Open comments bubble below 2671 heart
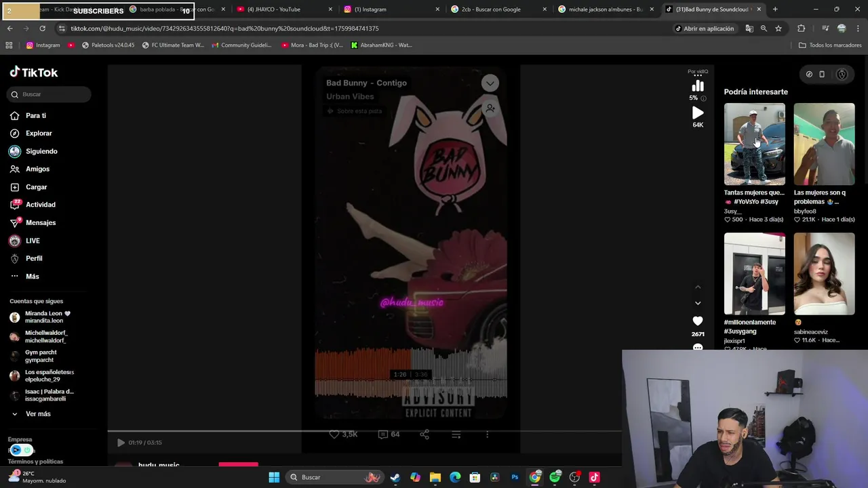This screenshot has width=868, height=488. pos(698,347)
